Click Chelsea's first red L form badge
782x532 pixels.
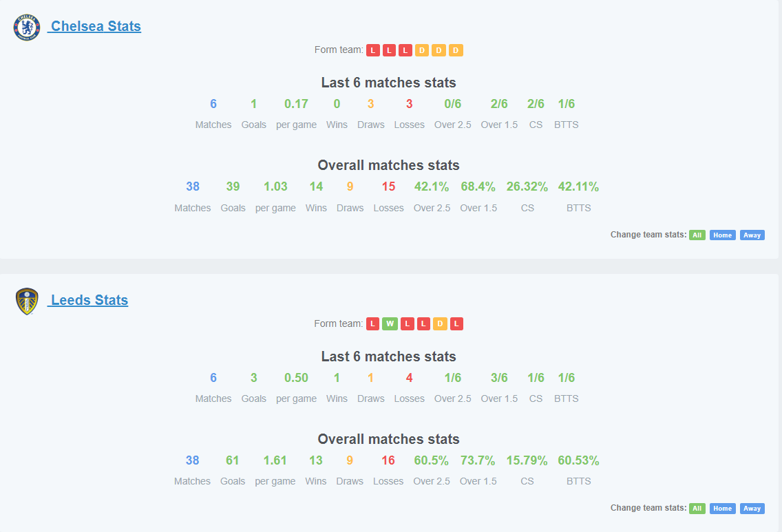[373, 50]
